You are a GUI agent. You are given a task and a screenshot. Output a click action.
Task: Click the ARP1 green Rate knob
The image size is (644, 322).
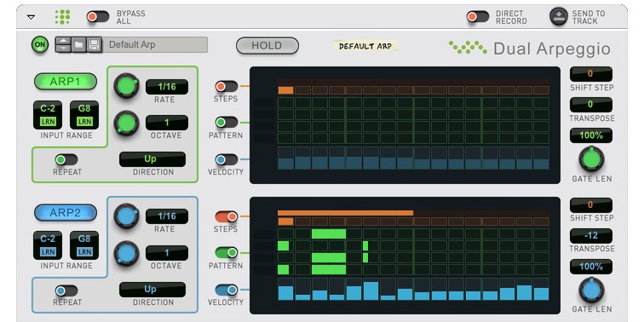(126, 86)
